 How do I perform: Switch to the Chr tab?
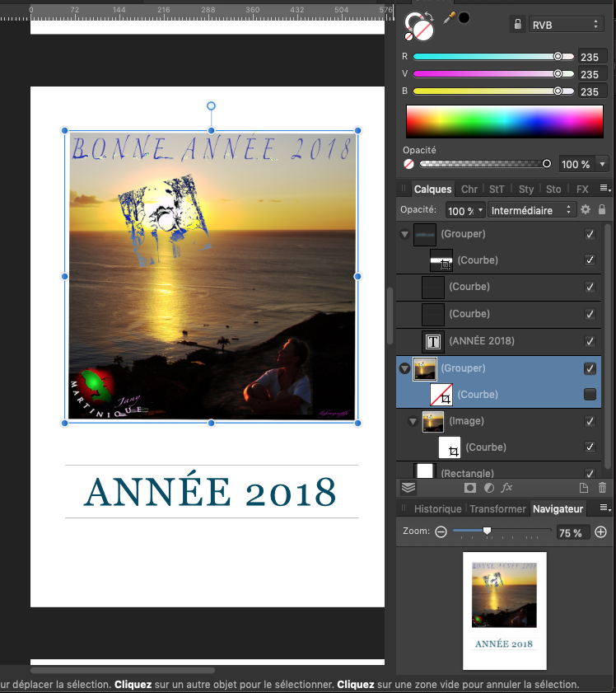tap(469, 190)
